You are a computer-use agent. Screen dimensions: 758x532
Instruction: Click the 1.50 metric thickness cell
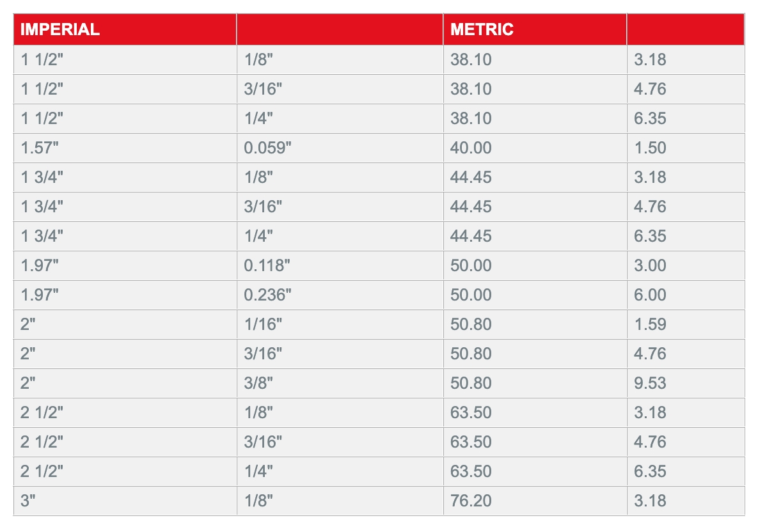686,148
